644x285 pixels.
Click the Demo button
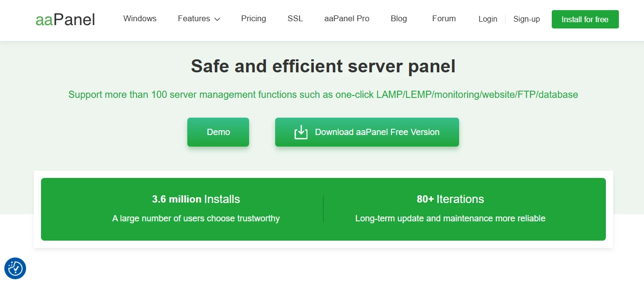tap(218, 132)
